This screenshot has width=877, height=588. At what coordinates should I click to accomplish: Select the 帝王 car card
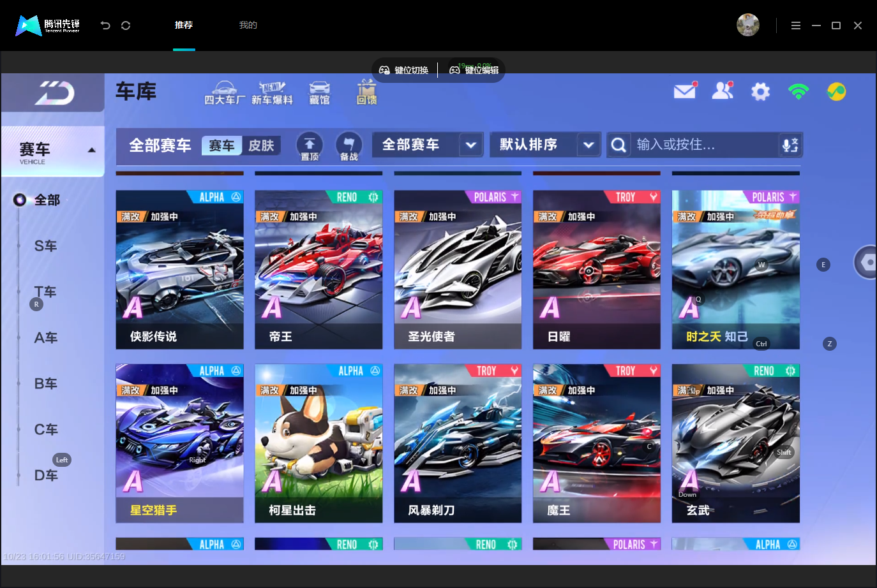click(319, 270)
